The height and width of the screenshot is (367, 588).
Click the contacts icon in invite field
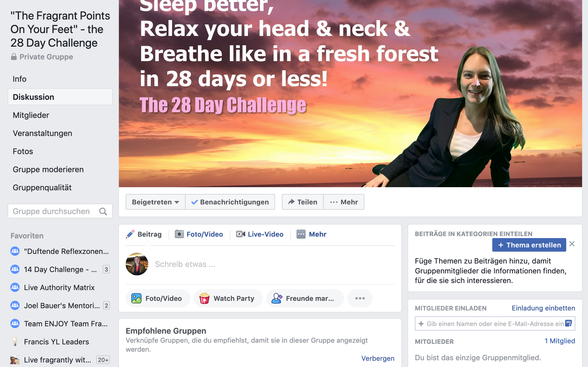pyautogui.click(x=569, y=323)
